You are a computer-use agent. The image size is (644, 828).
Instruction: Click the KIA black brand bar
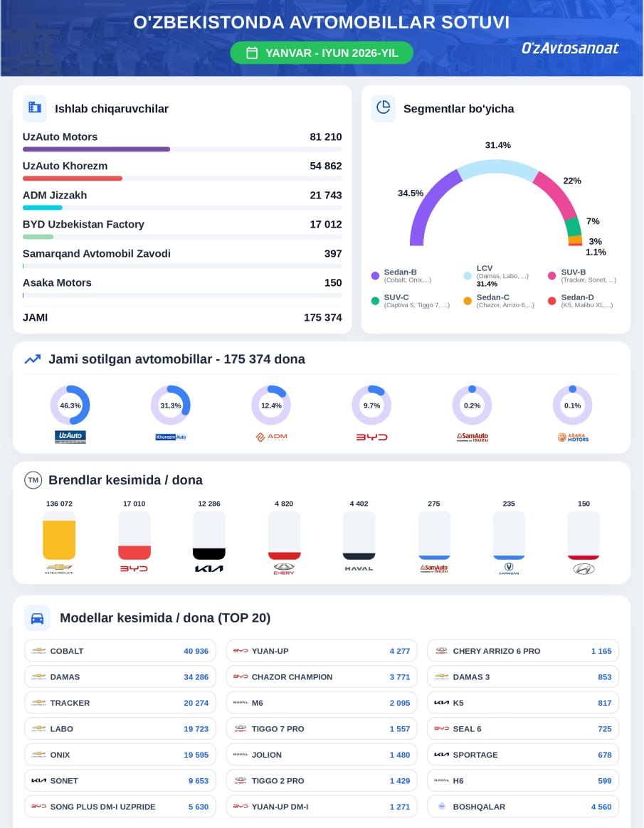pos(209,553)
